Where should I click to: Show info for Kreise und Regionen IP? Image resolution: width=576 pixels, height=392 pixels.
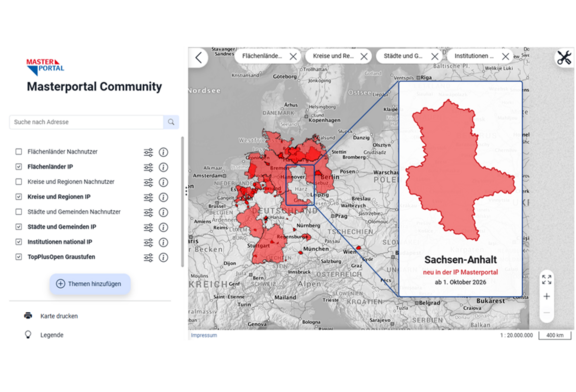[x=163, y=197]
